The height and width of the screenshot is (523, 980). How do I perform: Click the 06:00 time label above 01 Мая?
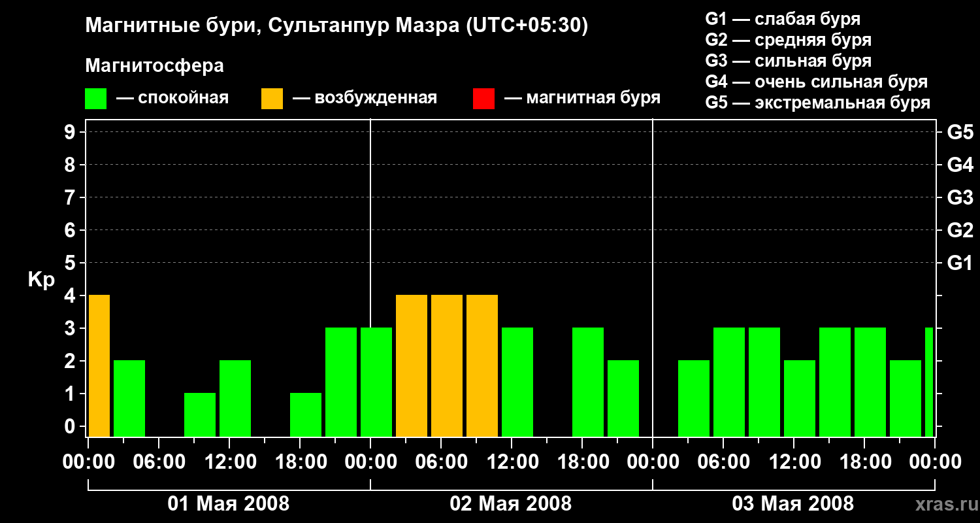tap(159, 462)
